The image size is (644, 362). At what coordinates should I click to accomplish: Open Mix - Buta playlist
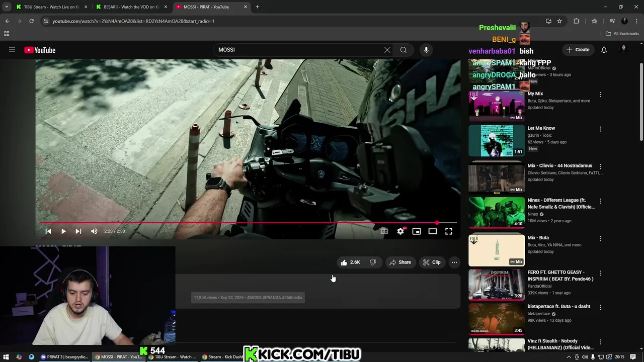click(497, 250)
